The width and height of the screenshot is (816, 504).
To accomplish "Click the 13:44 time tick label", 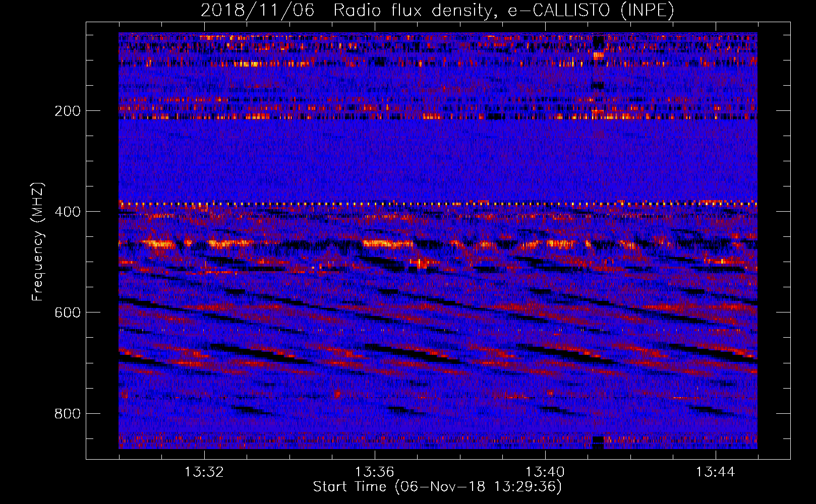I will click(x=716, y=472).
